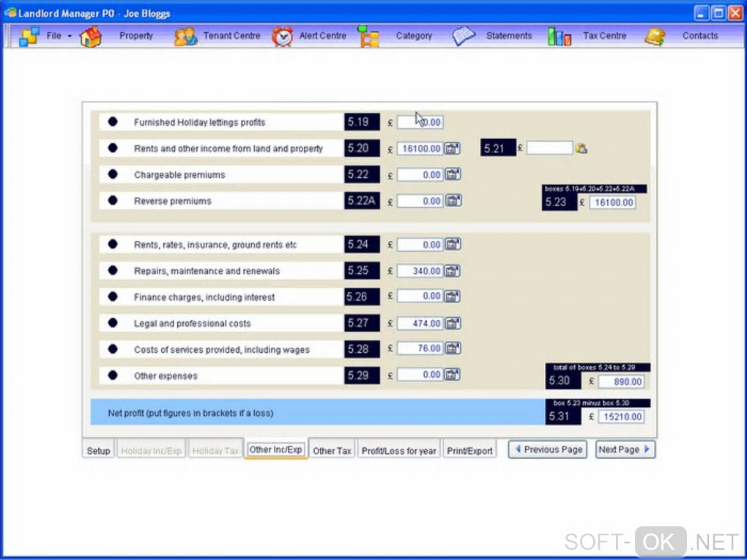Image resolution: width=747 pixels, height=560 pixels.
Task: Minimize the Landlord Manager window
Action: pos(702,13)
